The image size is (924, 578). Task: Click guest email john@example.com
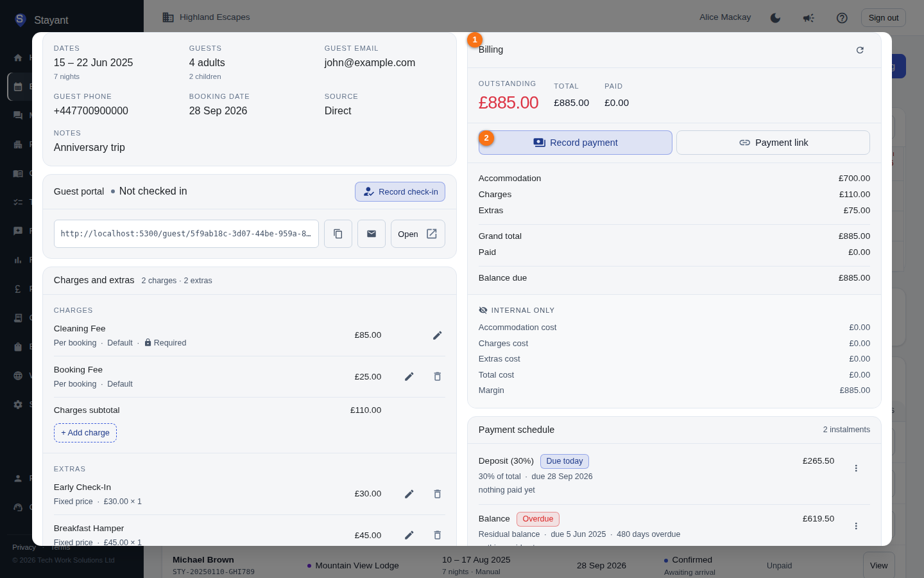tap(370, 63)
